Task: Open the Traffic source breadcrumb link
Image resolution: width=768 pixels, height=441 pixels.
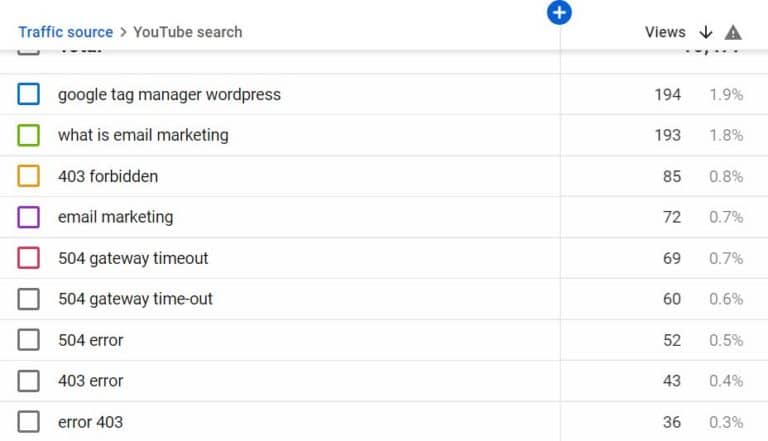Action: click(x=66, y=32)
